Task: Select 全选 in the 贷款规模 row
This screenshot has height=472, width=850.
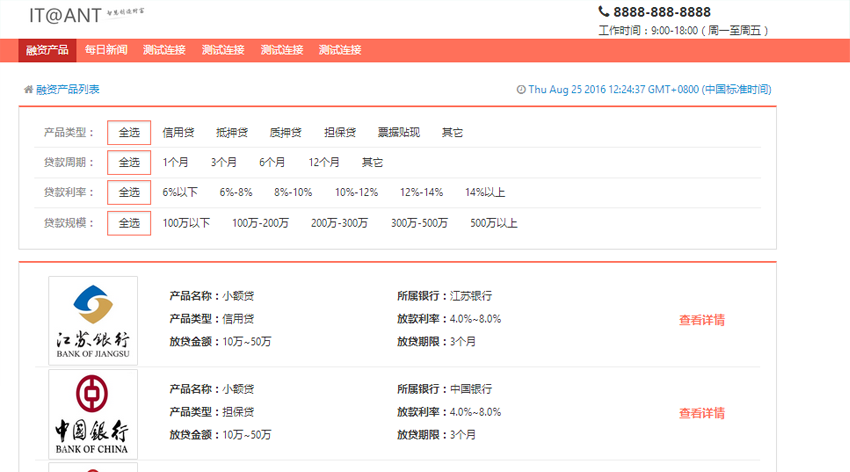Action: 129,223
